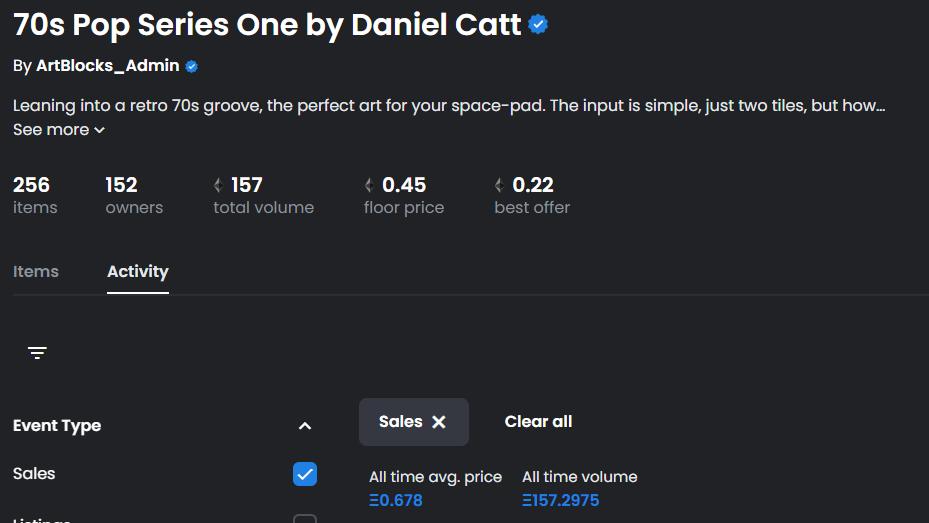Open the filter toggle icon
The image size is (929, 523).
pos(37,353)
